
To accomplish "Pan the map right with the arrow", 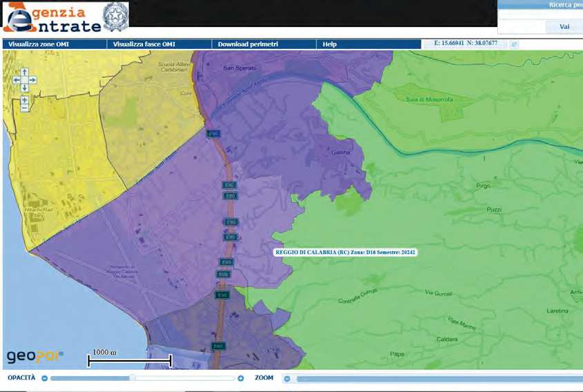I will (x=32, y=80).
